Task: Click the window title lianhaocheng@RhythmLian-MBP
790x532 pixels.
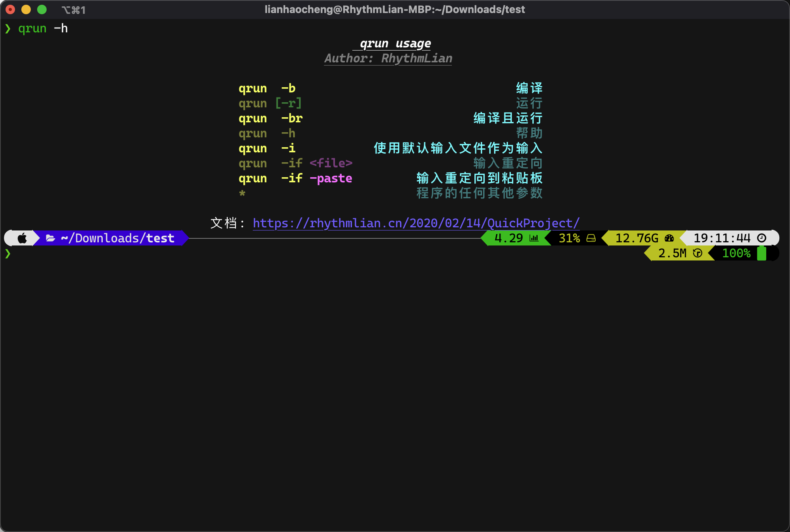Action: click(394, 9)
